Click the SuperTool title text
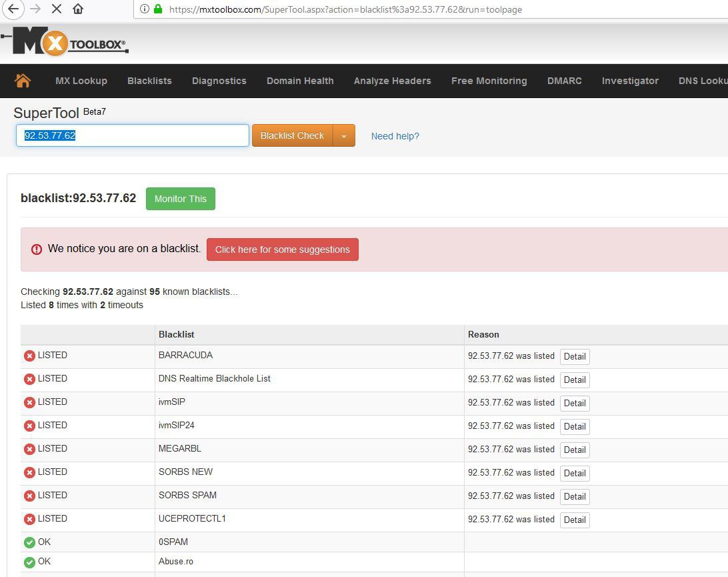The height and width of the screenshot is (577, 728). (x=47, y=113)
